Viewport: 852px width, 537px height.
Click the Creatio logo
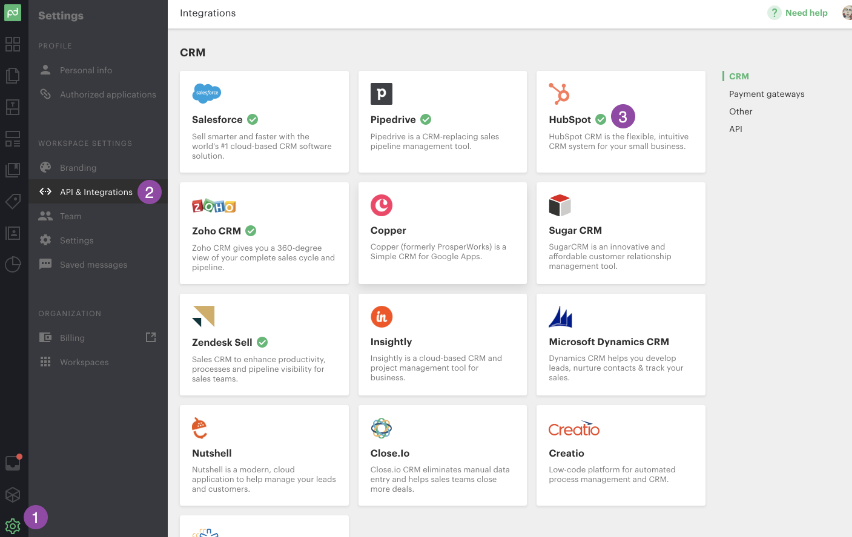coord(574,428)
